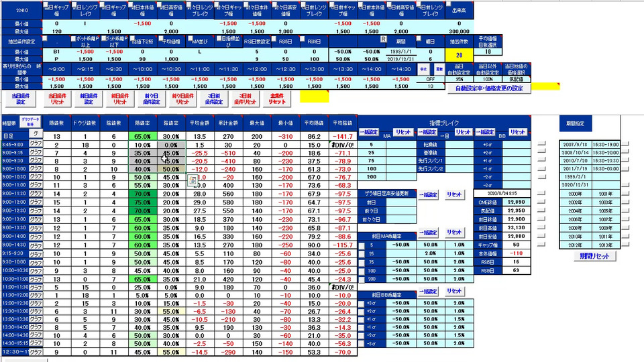
Task: Toggle the 前日高安値幅 checkbox
Action: 160,5
